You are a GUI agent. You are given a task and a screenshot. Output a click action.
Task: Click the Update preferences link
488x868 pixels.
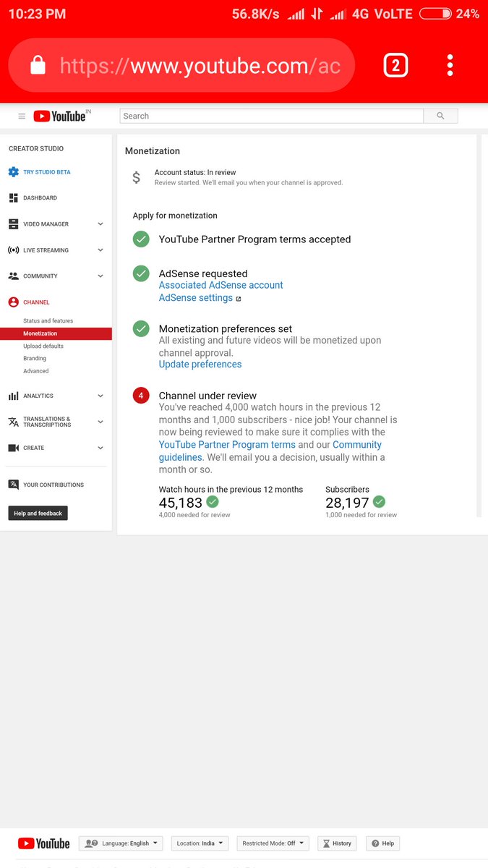point(200,365)
